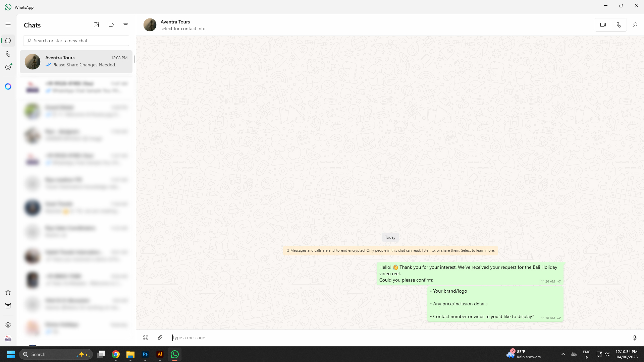Open Aventra Tours contact info from header
Screen dimensions: 644x362
point(183,25)
